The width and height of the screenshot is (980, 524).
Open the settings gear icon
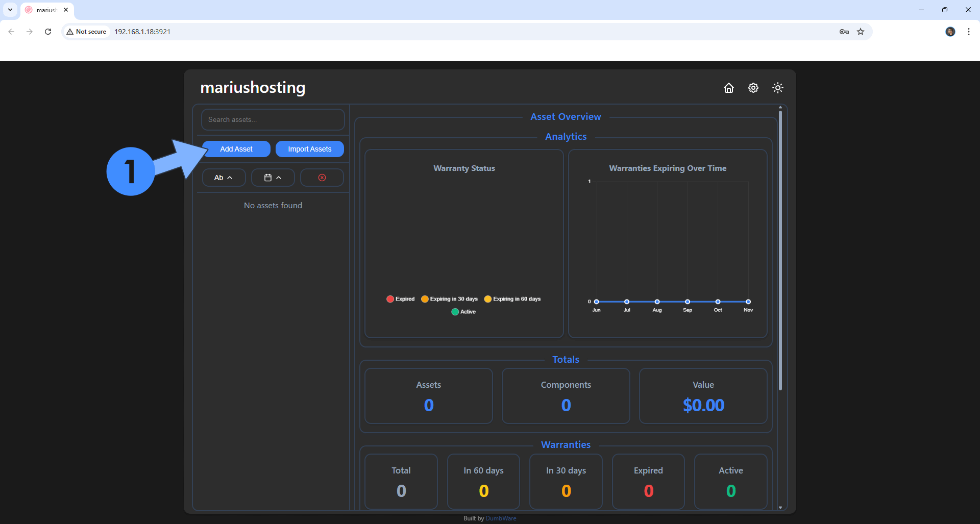753,88
